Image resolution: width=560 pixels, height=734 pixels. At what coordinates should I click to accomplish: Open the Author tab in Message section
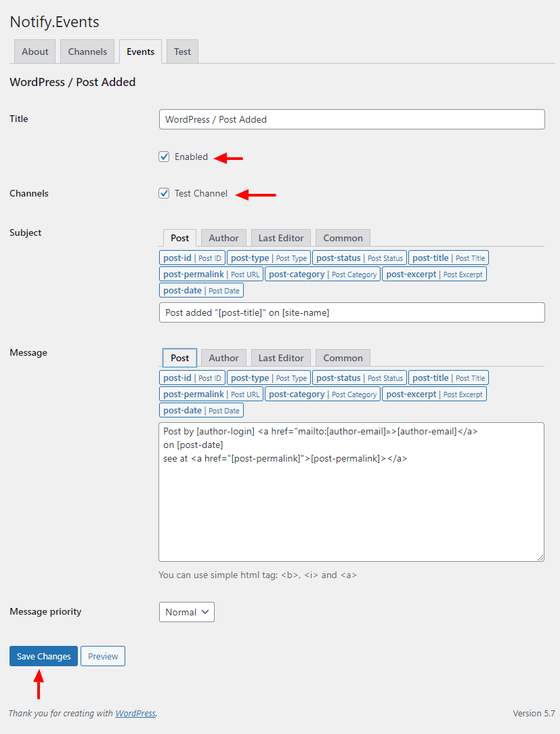click(x=223, y=358)
